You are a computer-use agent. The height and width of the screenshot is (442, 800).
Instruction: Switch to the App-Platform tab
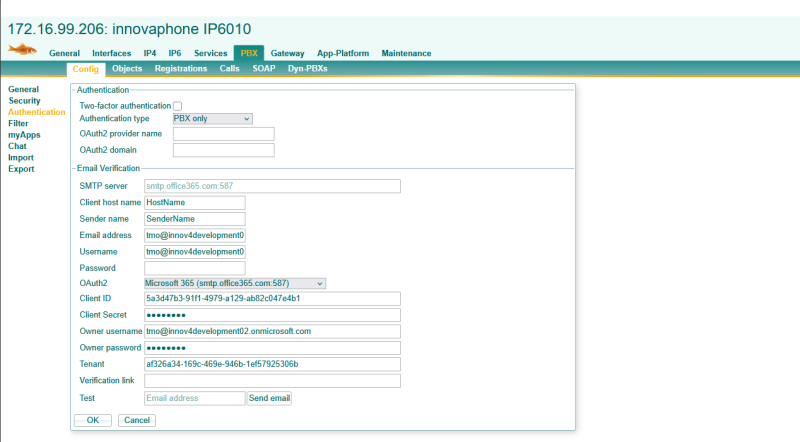click(x=343, y=53)
